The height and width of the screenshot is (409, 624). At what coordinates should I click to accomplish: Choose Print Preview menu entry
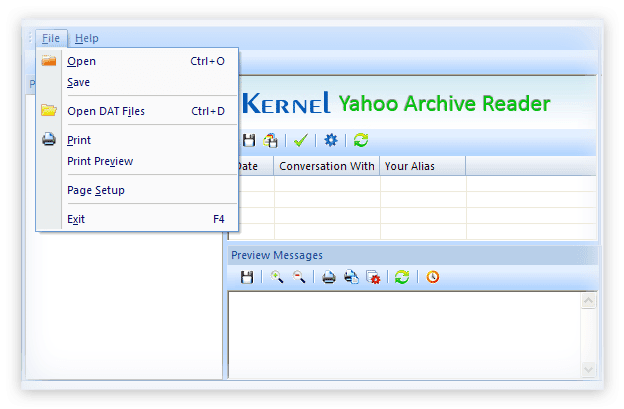tap(137, 161)
